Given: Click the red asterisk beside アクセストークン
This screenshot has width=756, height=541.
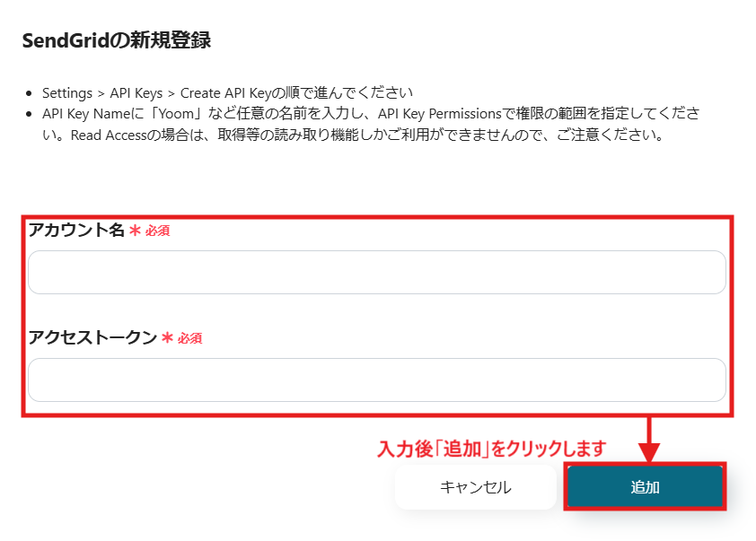Looking at the screenshot, I should [168, 338].
